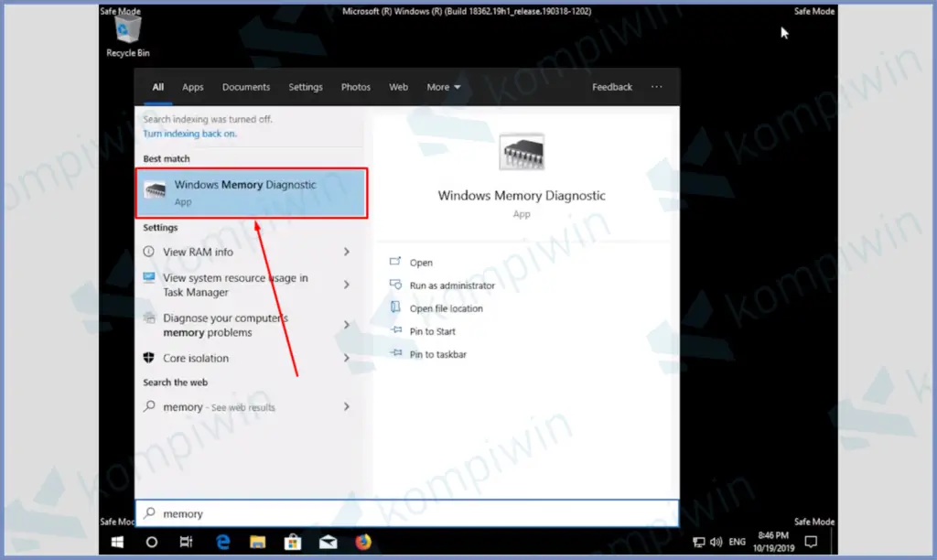Screen dimensions: 937x560
Task: Open the Windows Start button
Action: click(x=117, y=542)
